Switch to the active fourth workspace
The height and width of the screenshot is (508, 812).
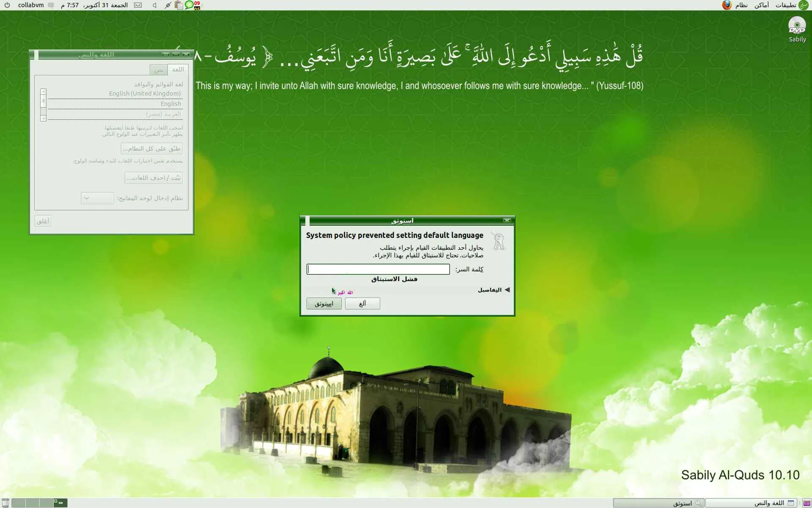point(60,502)
